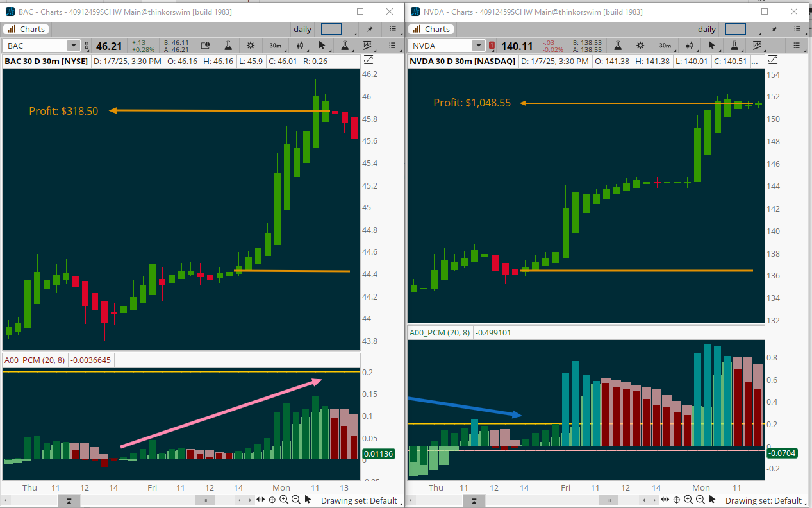Click the BAC chart horizontal scrollbar thumb

(x=205, y=500)
